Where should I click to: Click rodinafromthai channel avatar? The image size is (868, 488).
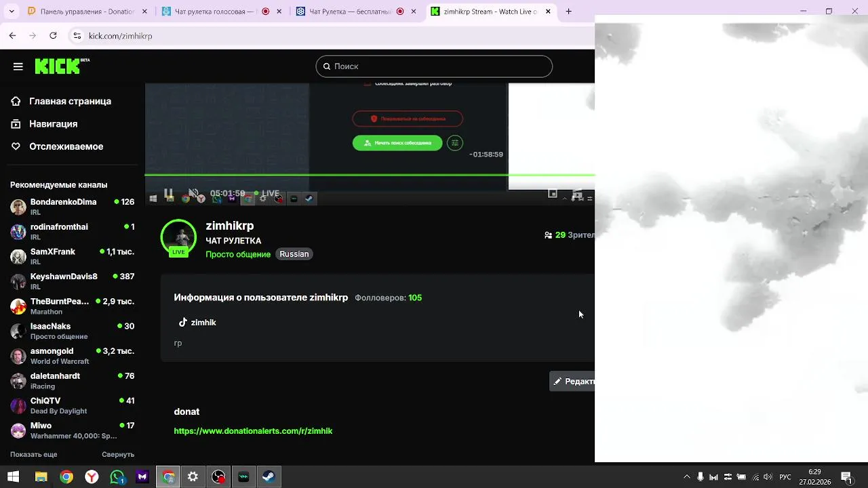point(18,232)
